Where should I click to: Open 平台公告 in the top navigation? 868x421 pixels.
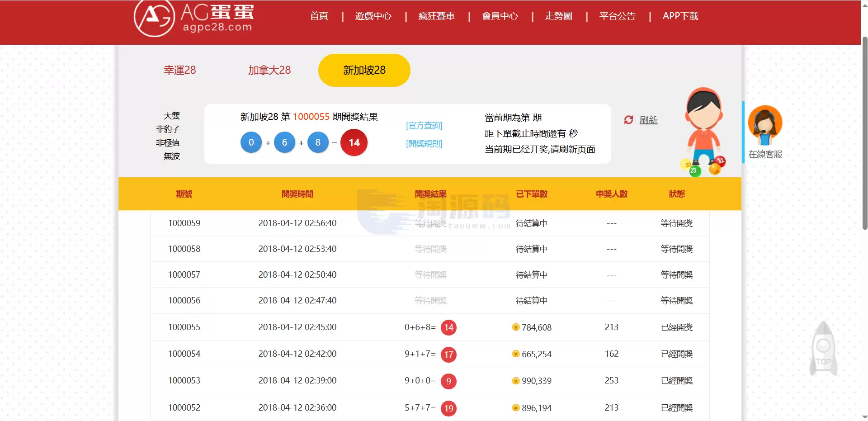tap(618, 16)
